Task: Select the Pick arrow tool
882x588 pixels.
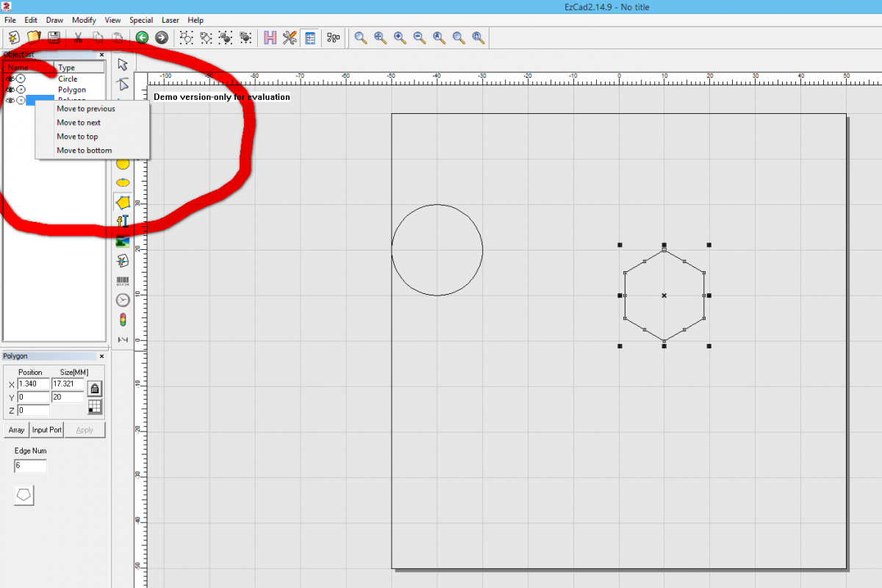Action: tap(123, 65)
